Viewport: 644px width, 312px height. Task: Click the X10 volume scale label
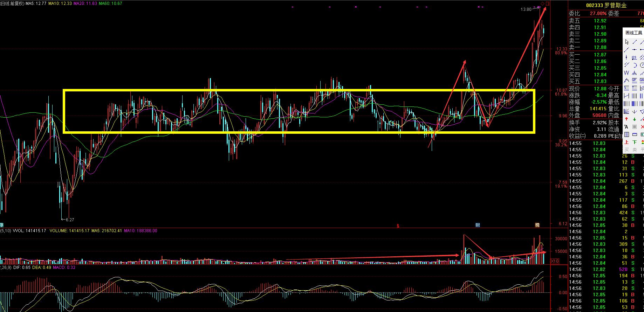555,261
